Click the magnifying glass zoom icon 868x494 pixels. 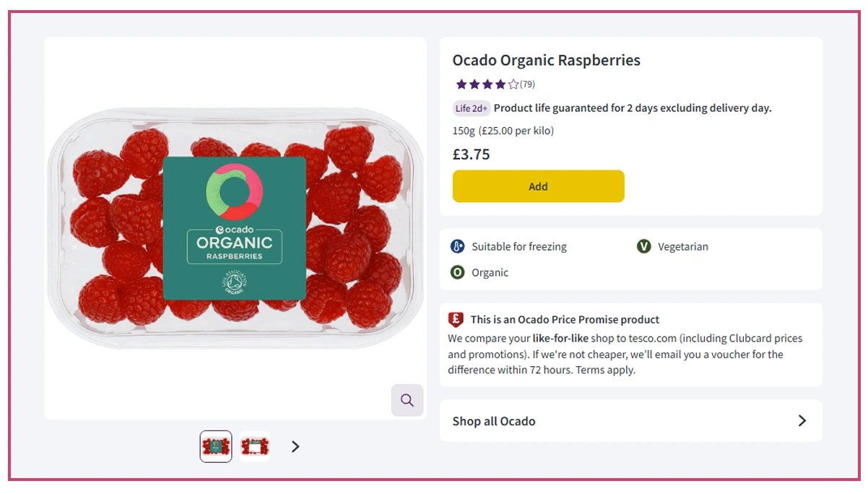click(407, 400)
